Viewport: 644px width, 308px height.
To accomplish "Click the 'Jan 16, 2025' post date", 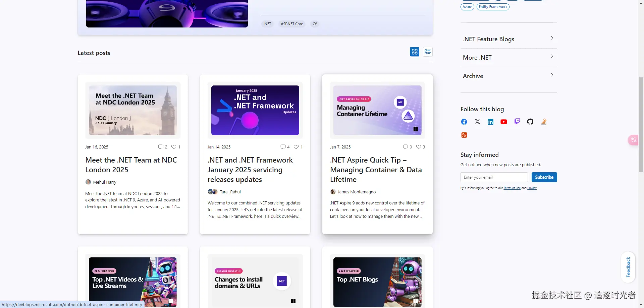I will coord(97,147).
